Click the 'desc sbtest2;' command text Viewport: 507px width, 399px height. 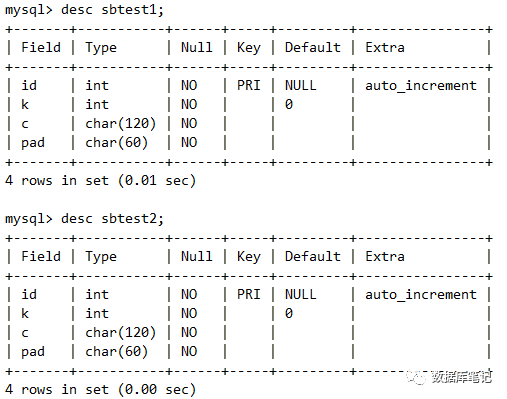pos(112,219)
